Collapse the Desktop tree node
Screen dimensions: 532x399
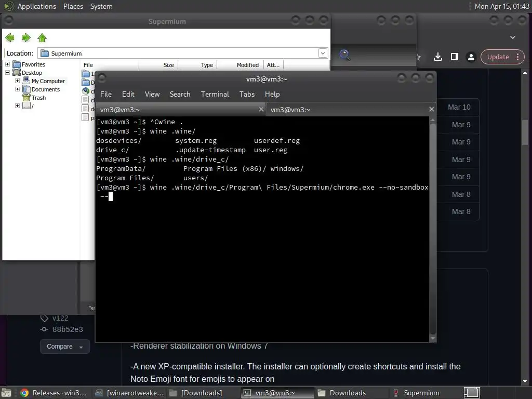click(7, 73)
